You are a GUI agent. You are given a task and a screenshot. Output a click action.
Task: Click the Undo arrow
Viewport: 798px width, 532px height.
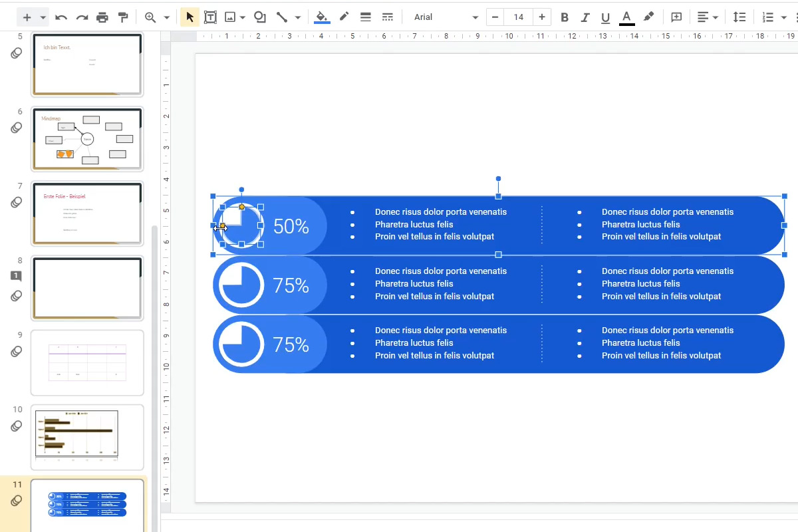click(61, 17)
